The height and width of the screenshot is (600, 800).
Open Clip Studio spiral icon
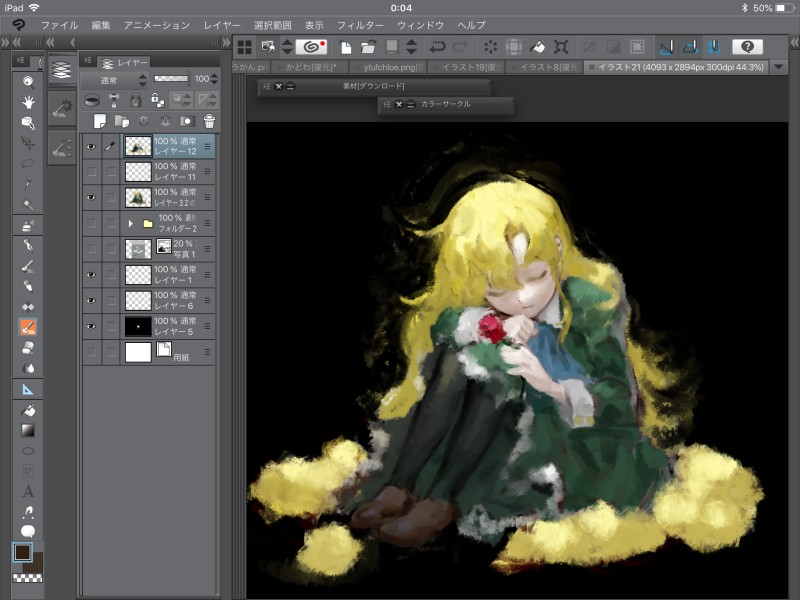point(311,47)
